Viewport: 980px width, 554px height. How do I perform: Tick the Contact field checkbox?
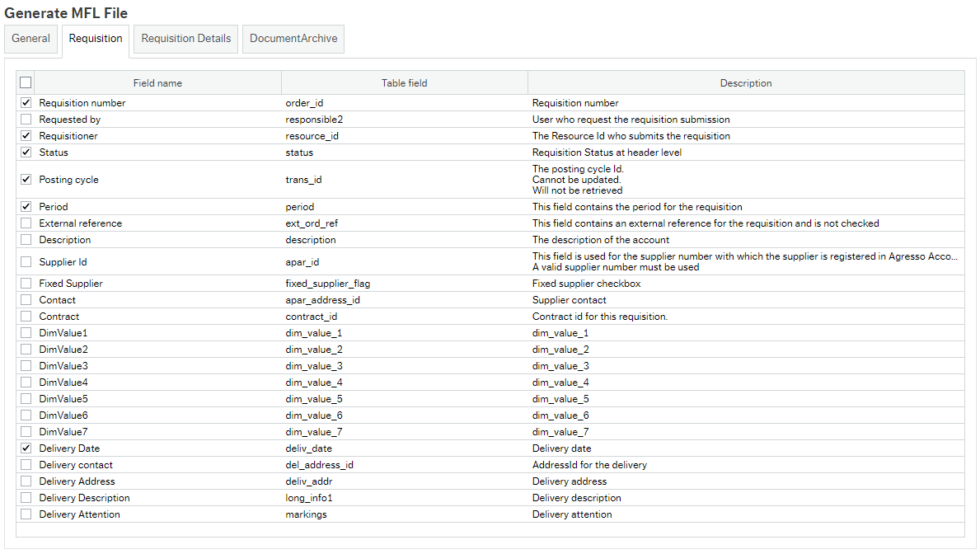coord(26,300)
